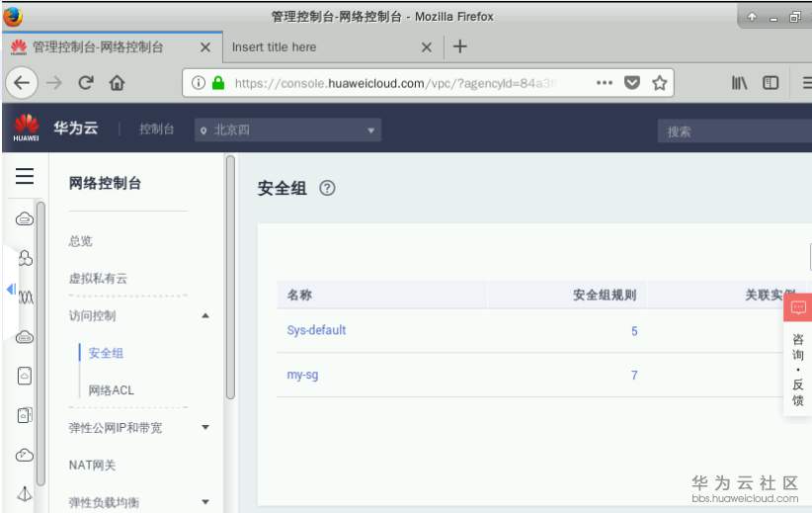Open the red 咨询 feedback chat button
The image size is (812, 513).
(798, 307)
